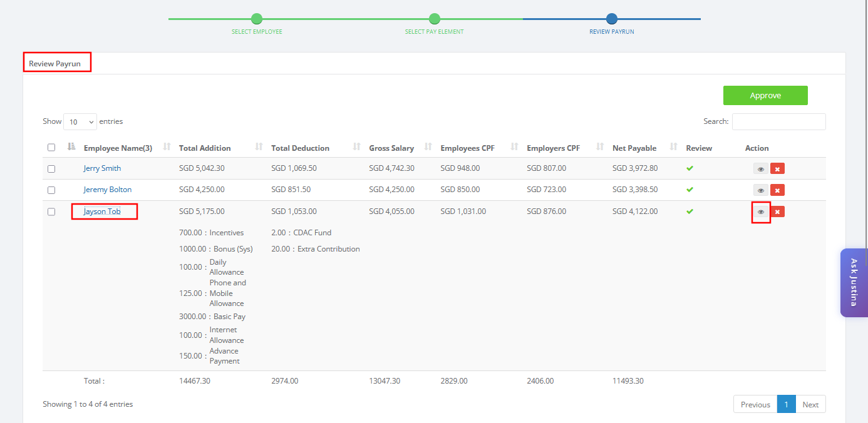Go to the Select Employee step
Screen dimensions: 868x423
257,19
